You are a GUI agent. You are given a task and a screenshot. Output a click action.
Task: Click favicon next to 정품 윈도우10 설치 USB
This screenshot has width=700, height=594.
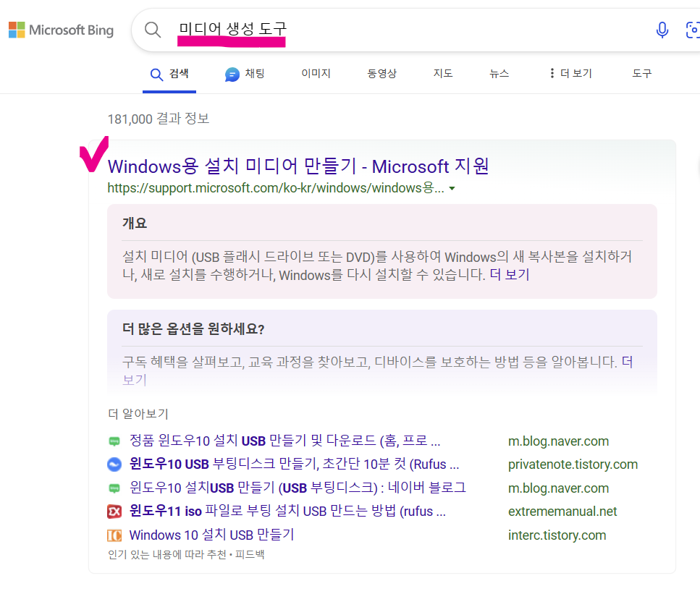click(x=114, y=441)
